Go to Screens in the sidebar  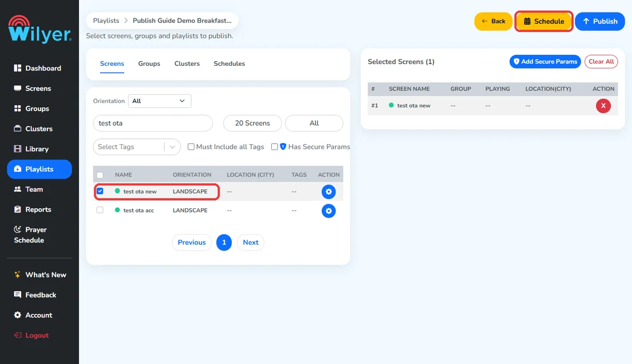(x=39, y=88)
